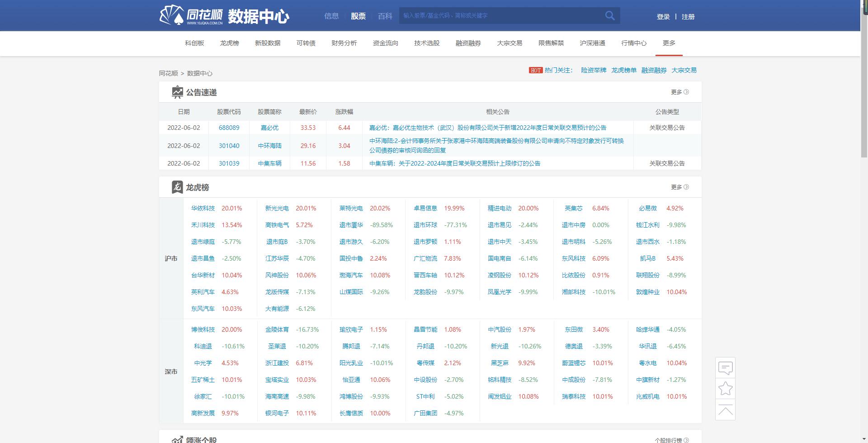Click the HOT badge icon
Viewport: 868px width, 443px height.
pyautogui.click(x=536, y=70)
